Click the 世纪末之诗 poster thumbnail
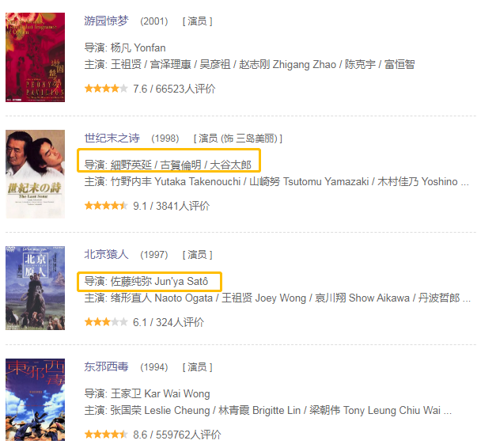 [36, 174]
